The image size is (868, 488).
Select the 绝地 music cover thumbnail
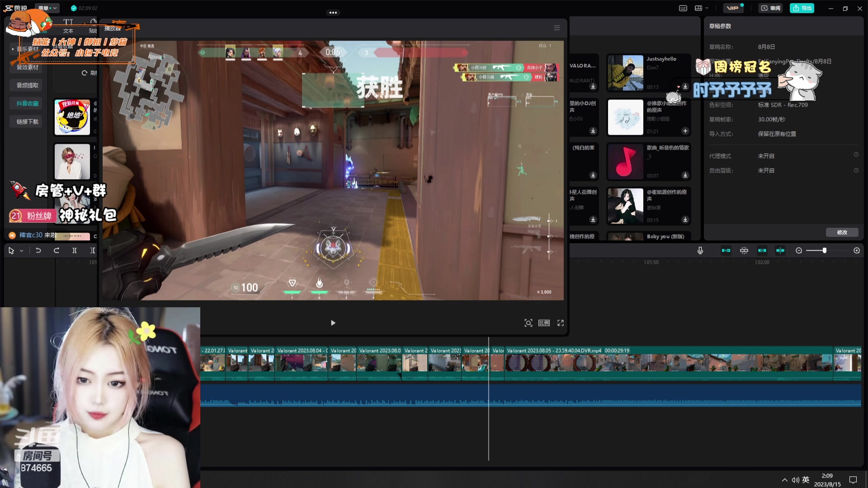[72, 117]
